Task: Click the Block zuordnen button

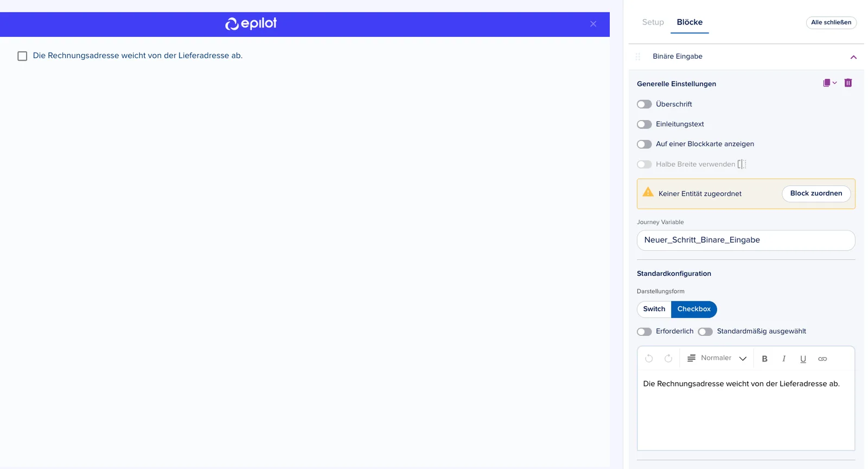Action: coord(816,194)
